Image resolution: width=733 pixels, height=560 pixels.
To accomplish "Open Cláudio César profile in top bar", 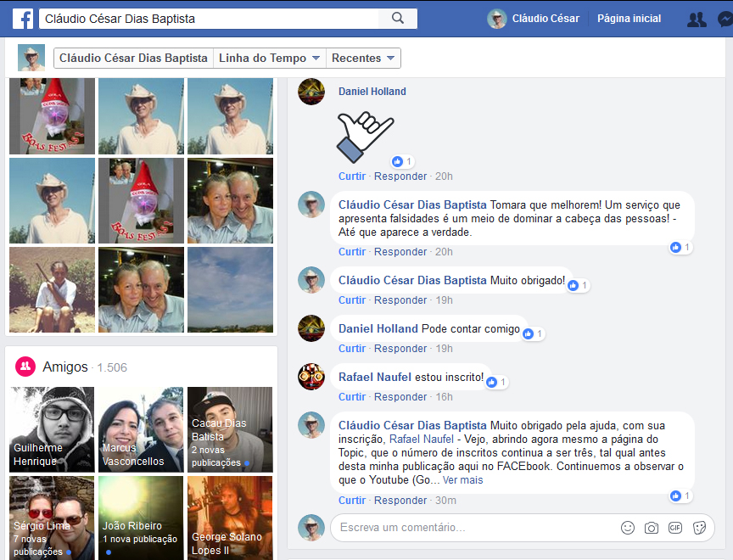I will pos(534,19).
